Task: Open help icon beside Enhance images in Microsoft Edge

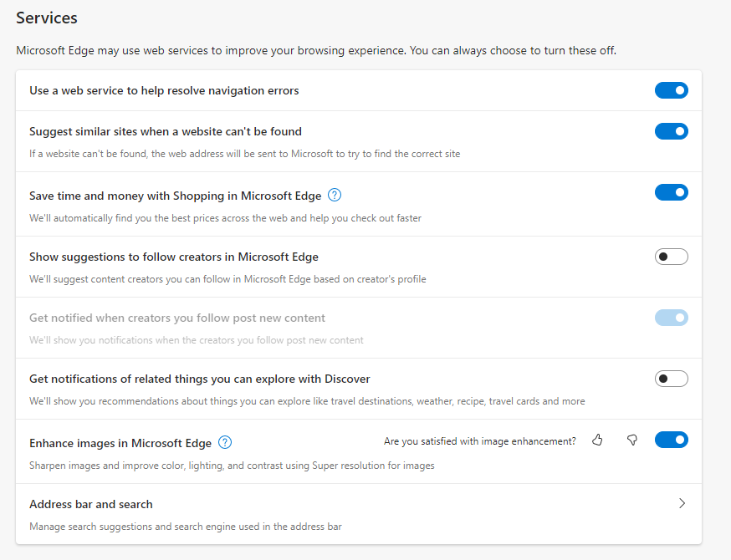Action: pos(225,442)
